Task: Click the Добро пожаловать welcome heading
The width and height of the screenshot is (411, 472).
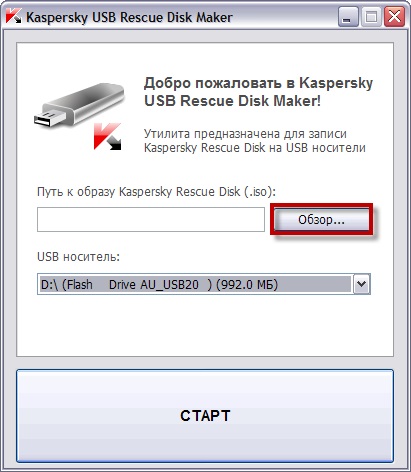Action: [258, 92]
